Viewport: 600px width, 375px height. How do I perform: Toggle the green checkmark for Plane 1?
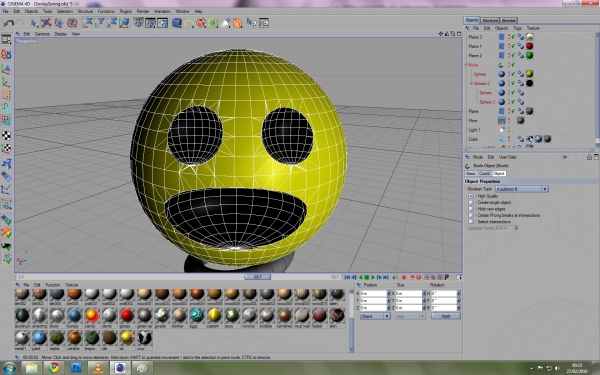point(513,46)
